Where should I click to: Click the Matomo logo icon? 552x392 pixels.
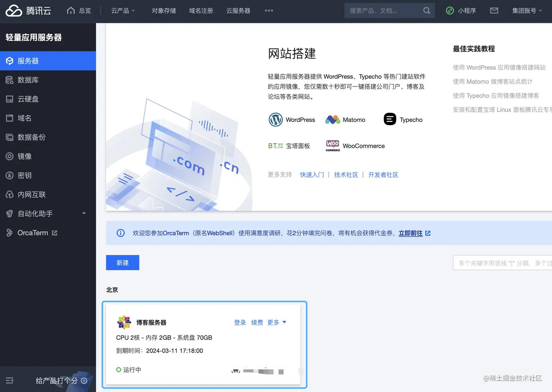pos(333,120)
